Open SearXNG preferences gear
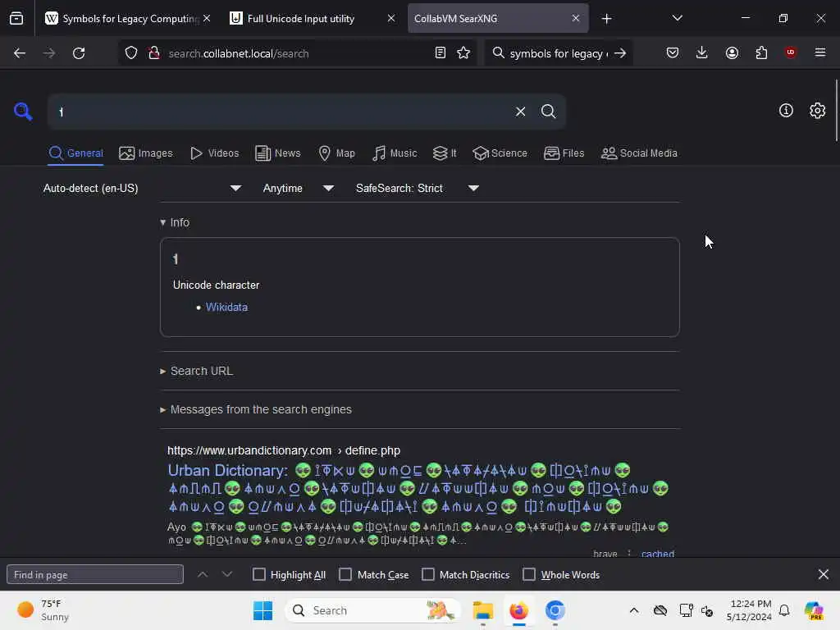Viewport: 840px width, 630px height. click(x=818, y=111)
